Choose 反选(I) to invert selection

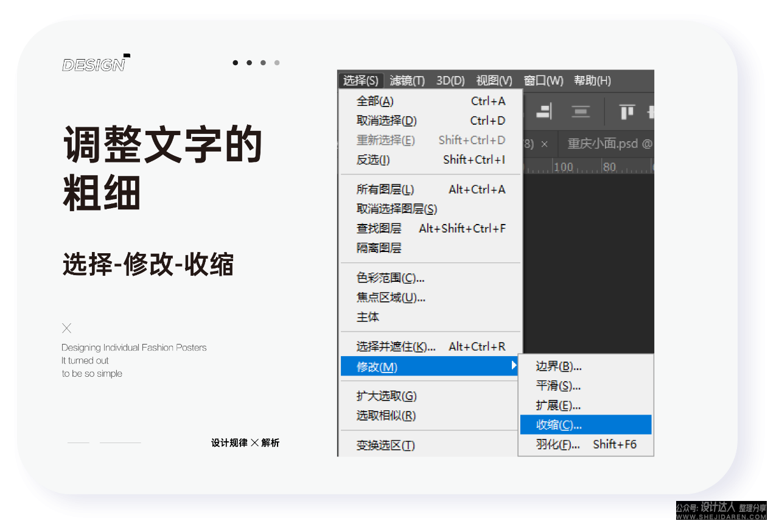pyautogui.click(x=430, y=159)
